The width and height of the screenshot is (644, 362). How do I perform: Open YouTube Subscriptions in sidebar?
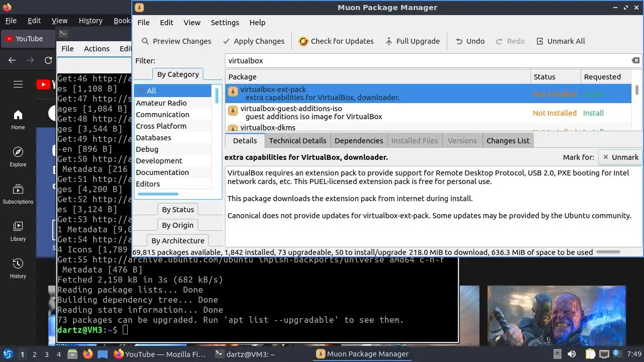pyautogui.click(x=18, y=194)
